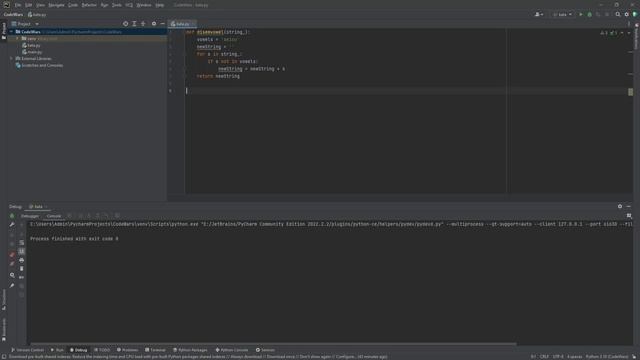Open the File menu
Viewport: 640px width, 360px height.
[x=18, y=5]
